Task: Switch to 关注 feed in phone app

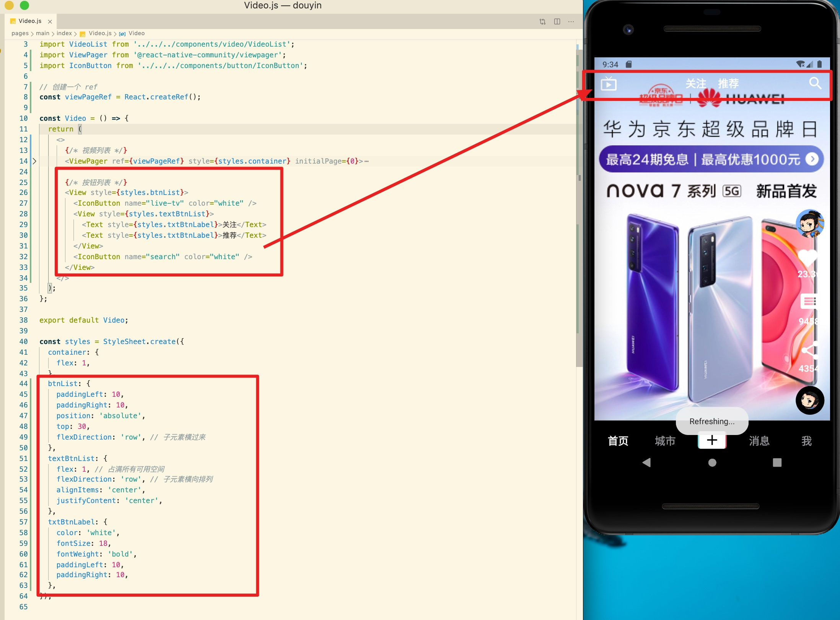Action: [696, 83]
